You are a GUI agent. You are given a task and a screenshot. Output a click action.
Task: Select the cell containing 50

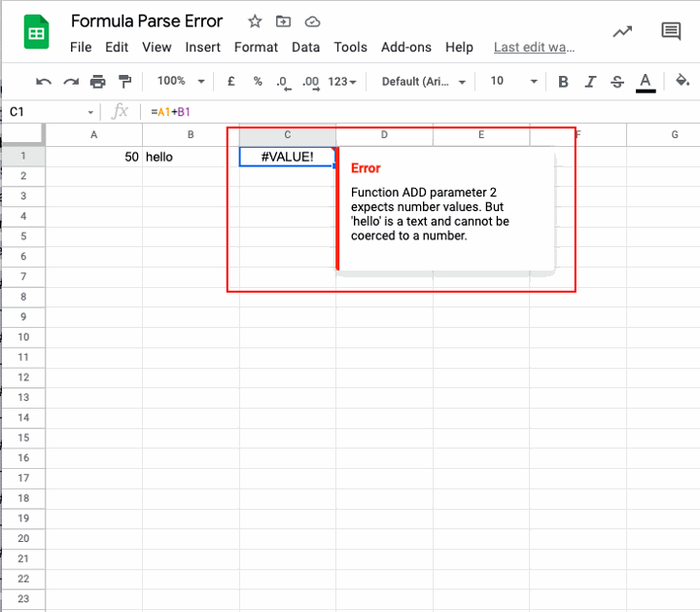coord(93,157)
